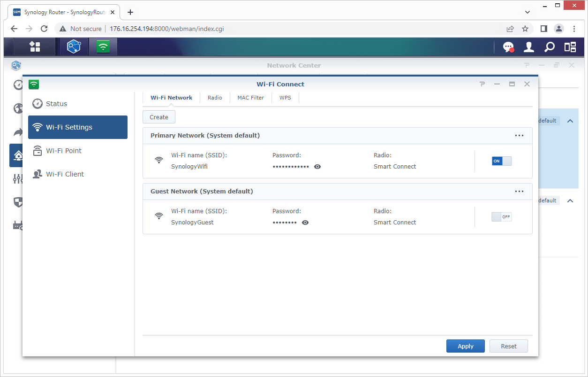Switch to Wi-Fi Connect taskbar icon
588x377 pixels.
click(103, 46)
